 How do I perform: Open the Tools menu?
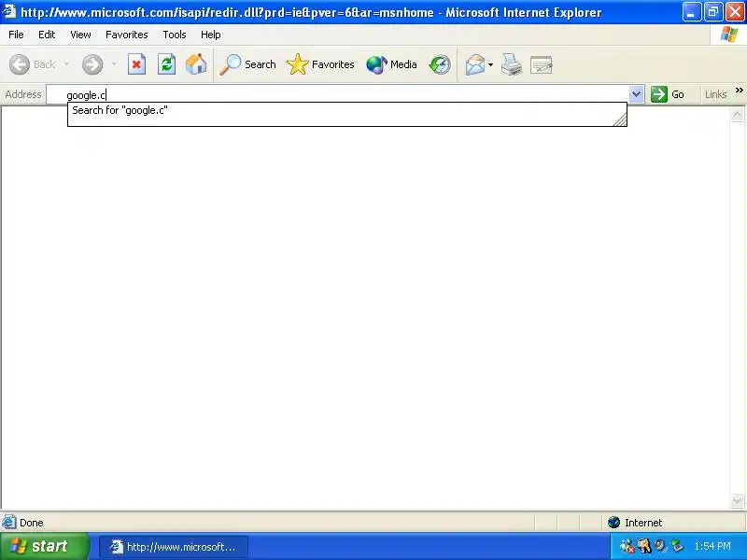pyautogui.click(x=175, y=35)
